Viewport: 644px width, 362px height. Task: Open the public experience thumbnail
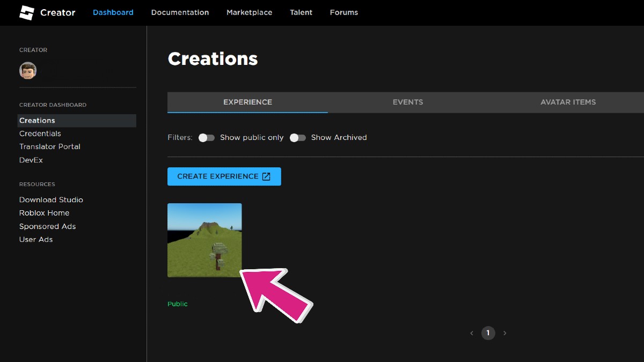[x=204, y=240]
